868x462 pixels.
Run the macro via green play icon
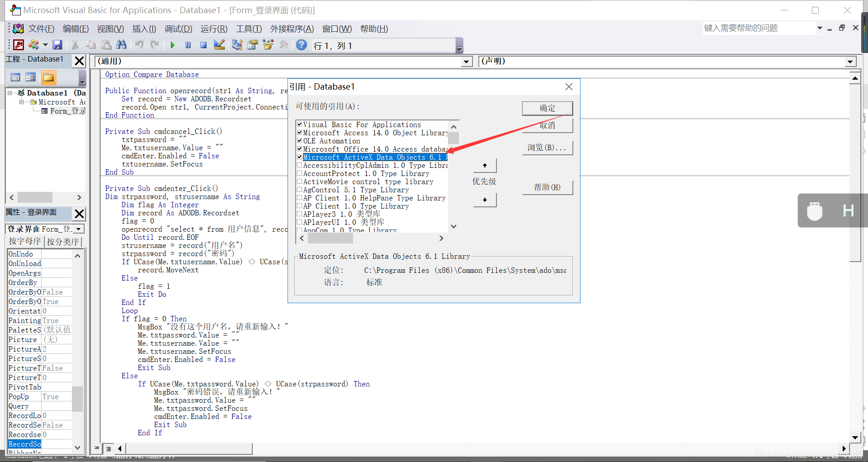(x=172, y=45)
